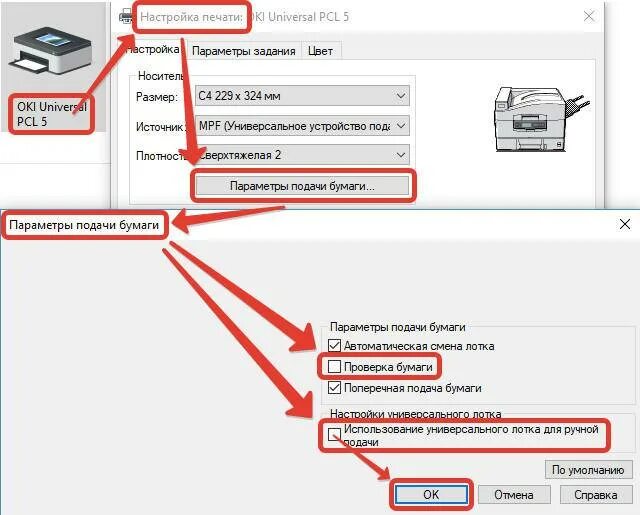Open help with the Справка button
The image size is (640, 515).
click(596, 495)
